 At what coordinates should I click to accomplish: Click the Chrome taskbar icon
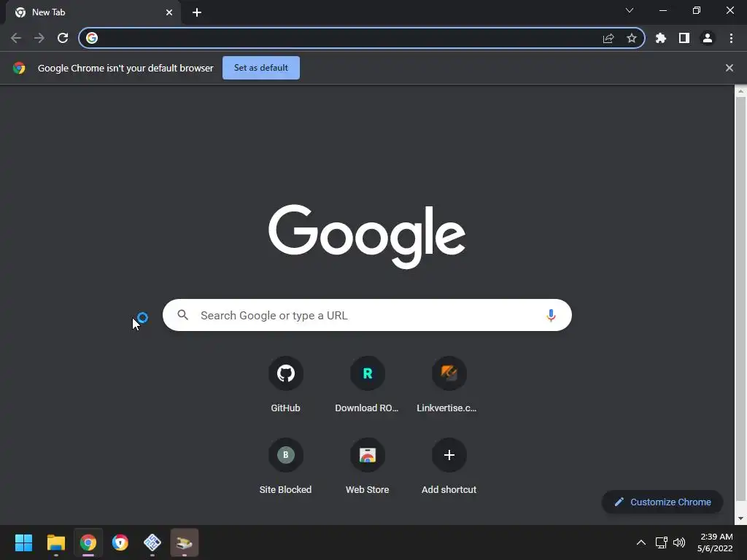click(x=88, y=542)
